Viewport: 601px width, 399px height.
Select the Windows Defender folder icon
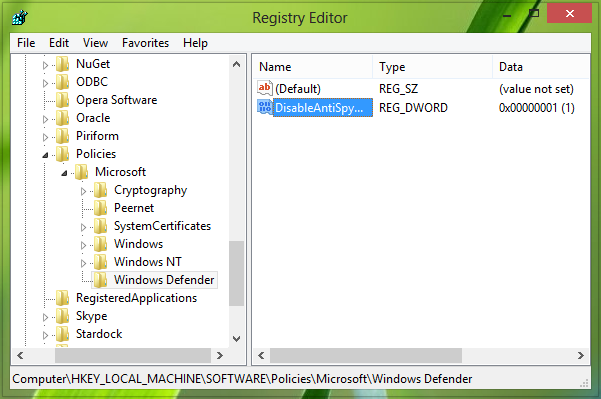pos(101,280)
